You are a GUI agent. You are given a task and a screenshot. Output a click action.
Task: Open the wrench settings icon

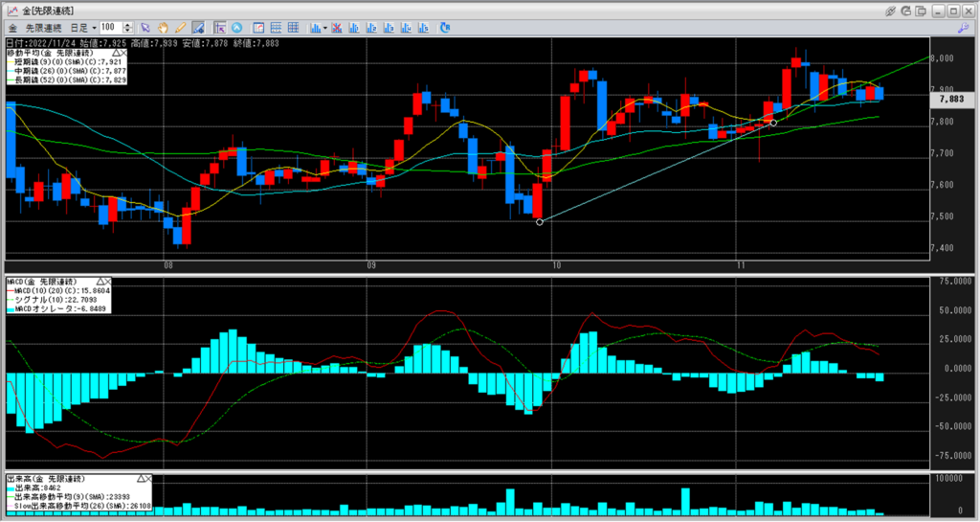[x=963, y=28]
